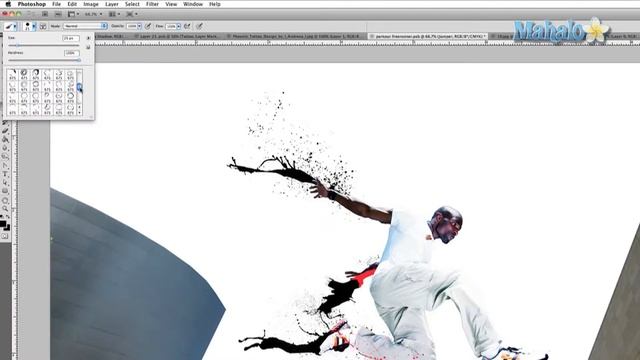Open the Opacity slider arrow
This screenshot has width=640, height=360.
[140, 26]
